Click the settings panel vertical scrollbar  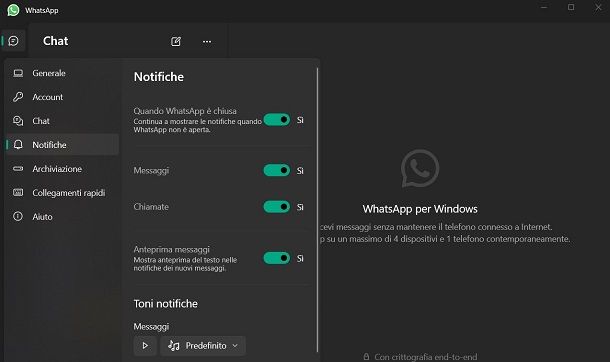[x=317, y=210]
